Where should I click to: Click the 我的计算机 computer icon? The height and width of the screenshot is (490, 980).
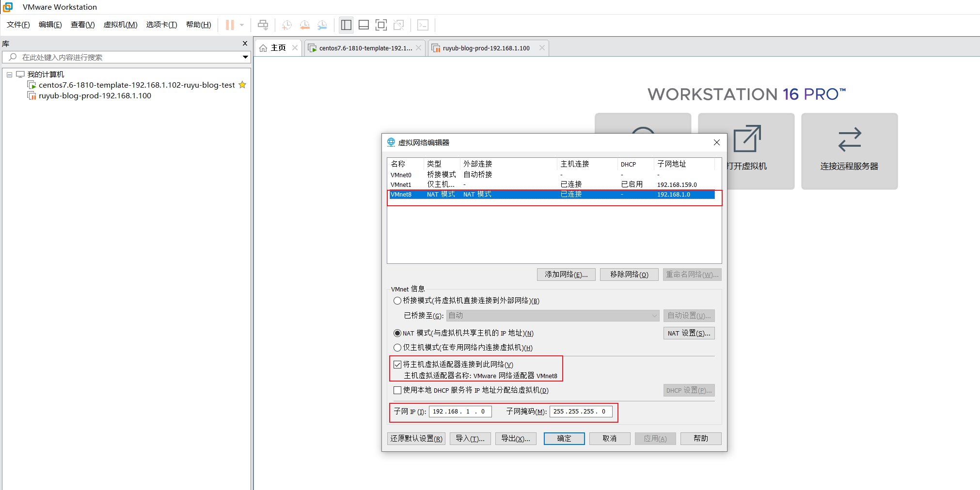tap(20, 74)
